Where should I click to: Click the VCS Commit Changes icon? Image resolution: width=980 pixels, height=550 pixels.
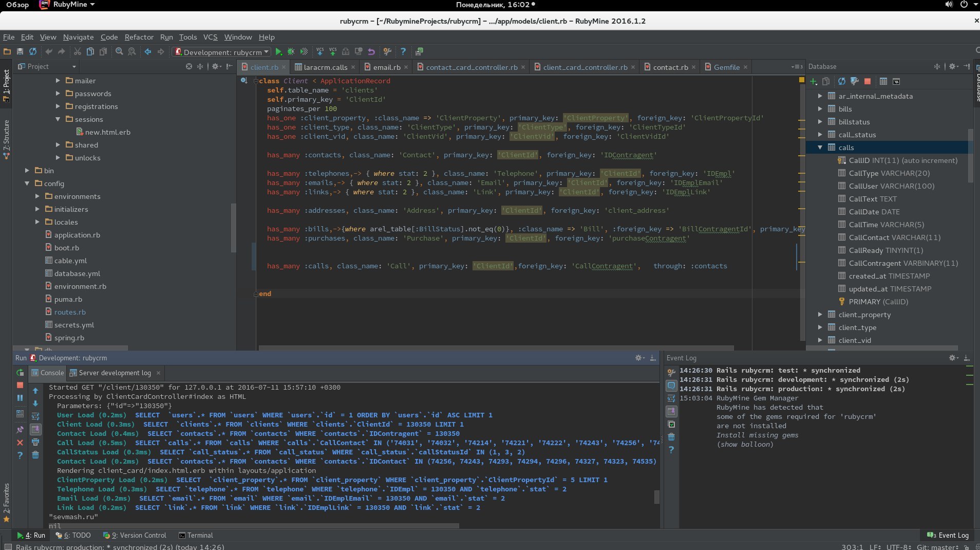333,51
